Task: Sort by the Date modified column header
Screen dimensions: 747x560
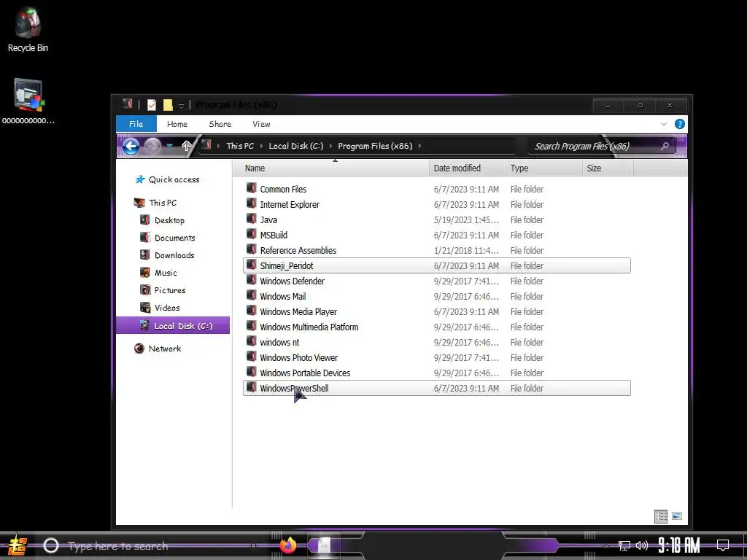Action: click(x=468, y=168)
